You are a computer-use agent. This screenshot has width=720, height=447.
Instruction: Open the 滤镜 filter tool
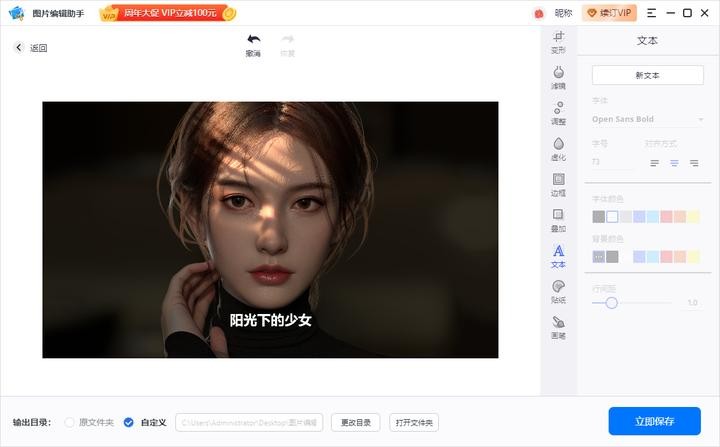pos(558,77)
